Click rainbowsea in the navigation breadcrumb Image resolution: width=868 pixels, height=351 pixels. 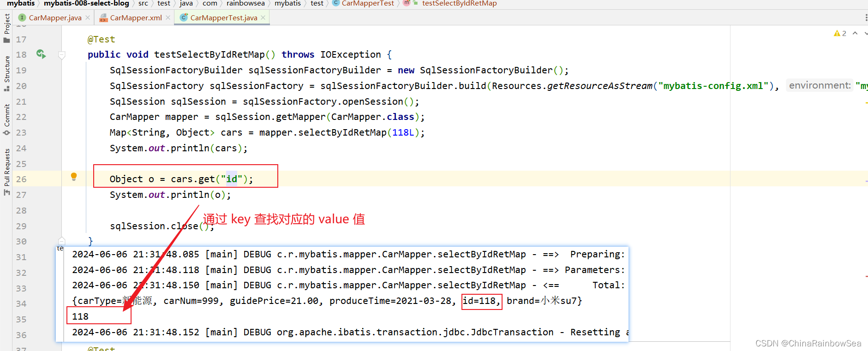point(245,3)
